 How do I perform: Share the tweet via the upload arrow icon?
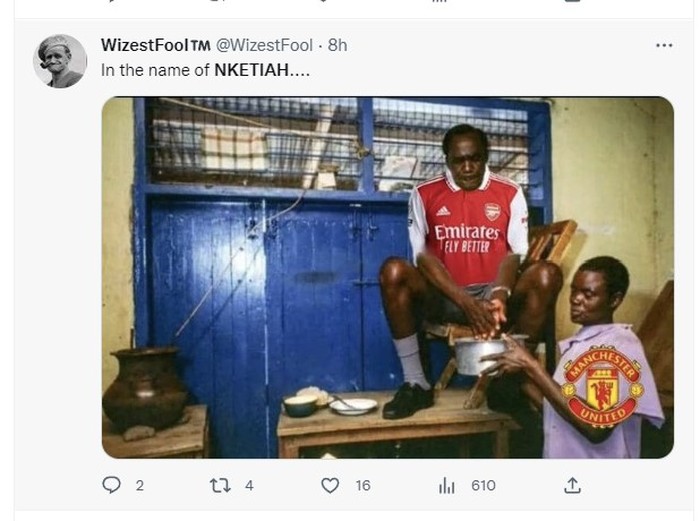(572, 485)
